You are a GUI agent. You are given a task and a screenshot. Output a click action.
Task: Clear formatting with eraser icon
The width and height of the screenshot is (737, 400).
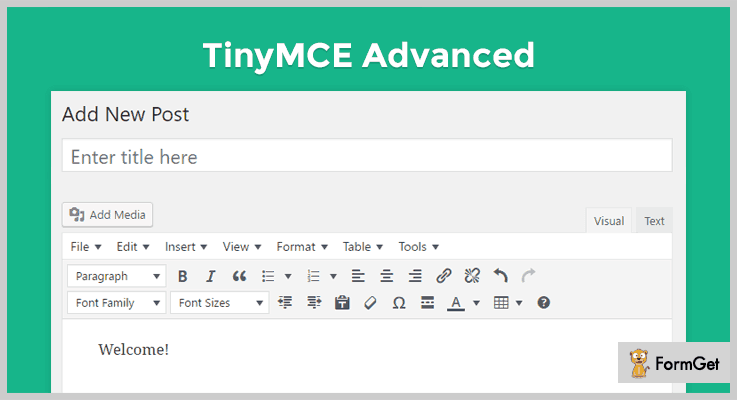370,303
